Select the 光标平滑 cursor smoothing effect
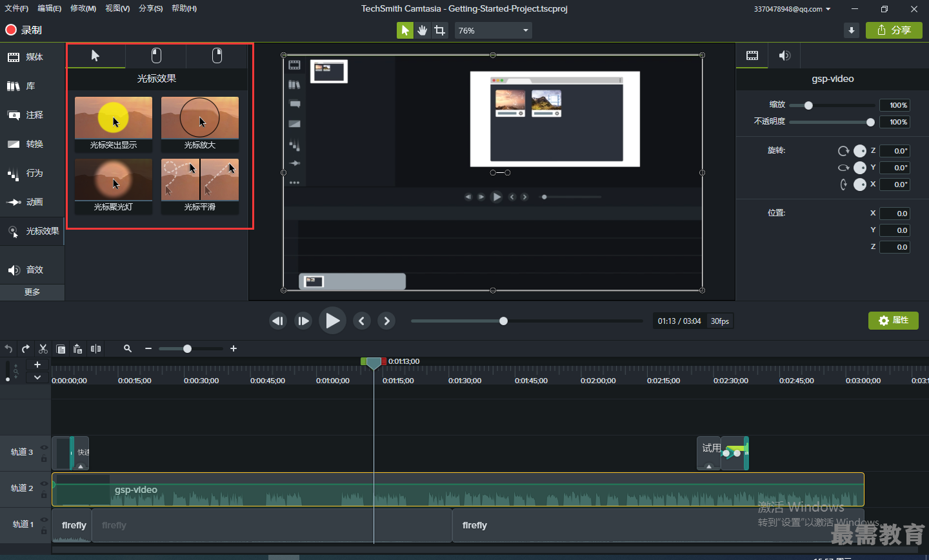Viewport: 929px width, 560px height. (200, 186)
